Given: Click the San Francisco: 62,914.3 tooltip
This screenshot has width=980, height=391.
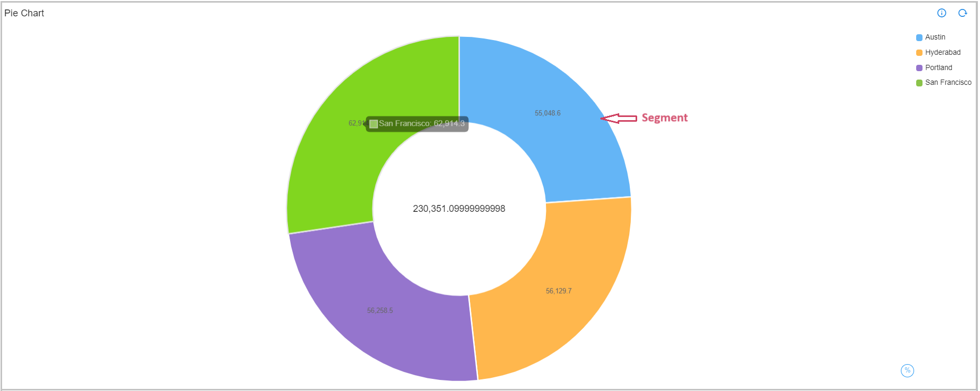Looking at the screenshot, I should (x=417, y=124).
